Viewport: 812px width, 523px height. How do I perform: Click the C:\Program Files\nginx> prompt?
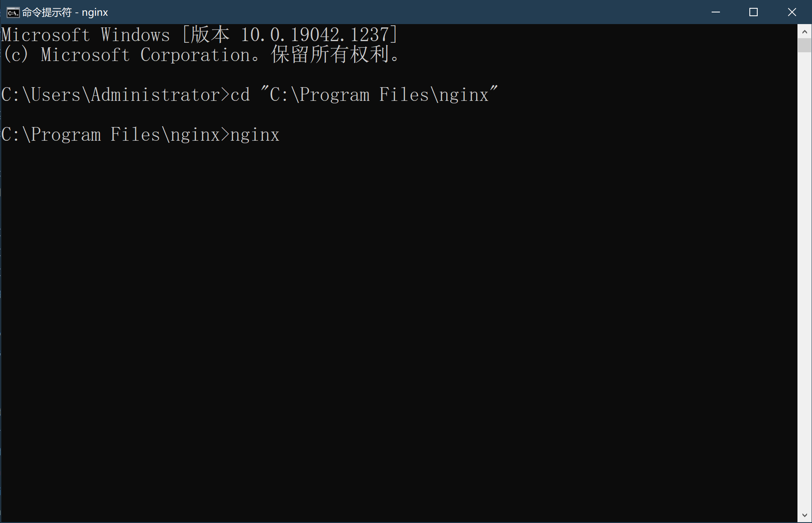click(x=115, y=134)
